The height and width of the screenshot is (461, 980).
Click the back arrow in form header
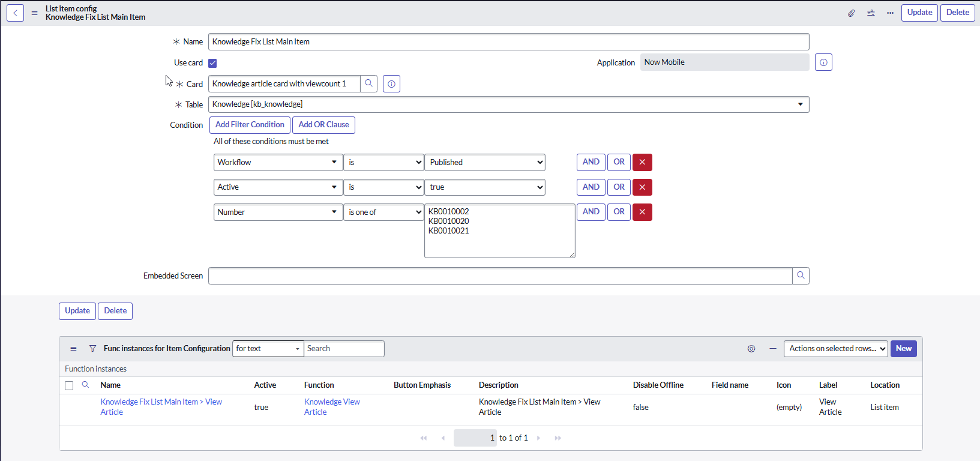tap(15, 13)
